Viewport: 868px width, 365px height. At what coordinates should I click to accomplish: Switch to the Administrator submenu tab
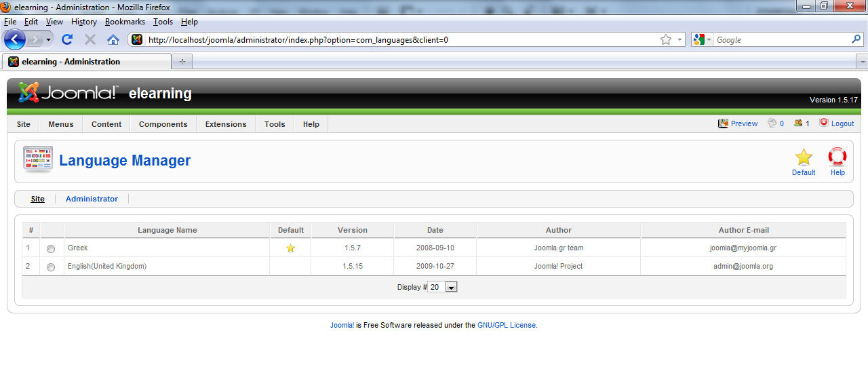[x=92, y=199]
